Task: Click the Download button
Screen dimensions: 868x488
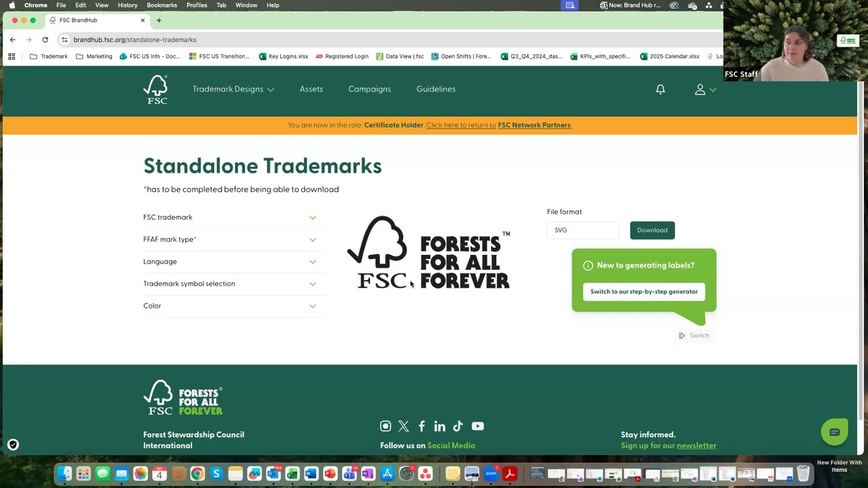Action: coord(652,230)
